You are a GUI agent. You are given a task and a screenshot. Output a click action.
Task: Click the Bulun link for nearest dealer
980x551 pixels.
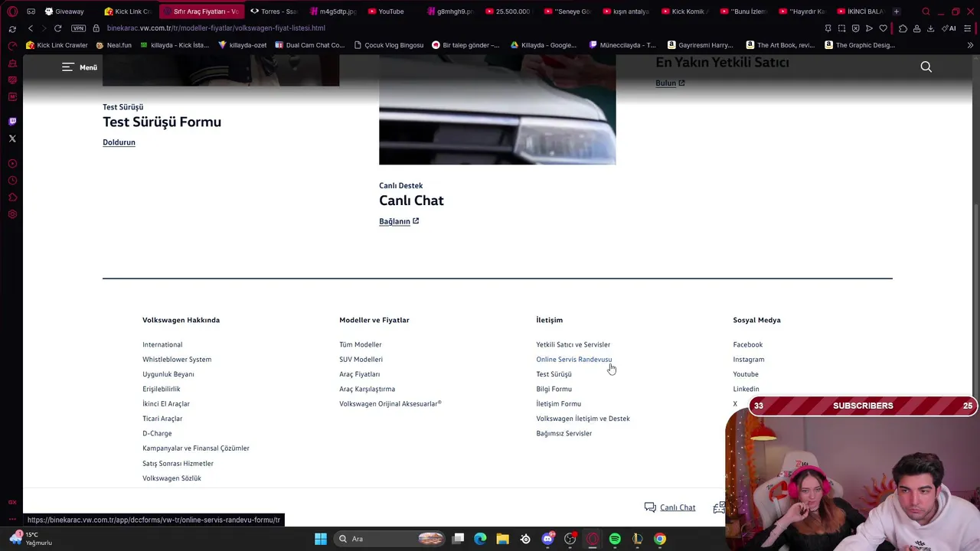(x=670, y=83)
